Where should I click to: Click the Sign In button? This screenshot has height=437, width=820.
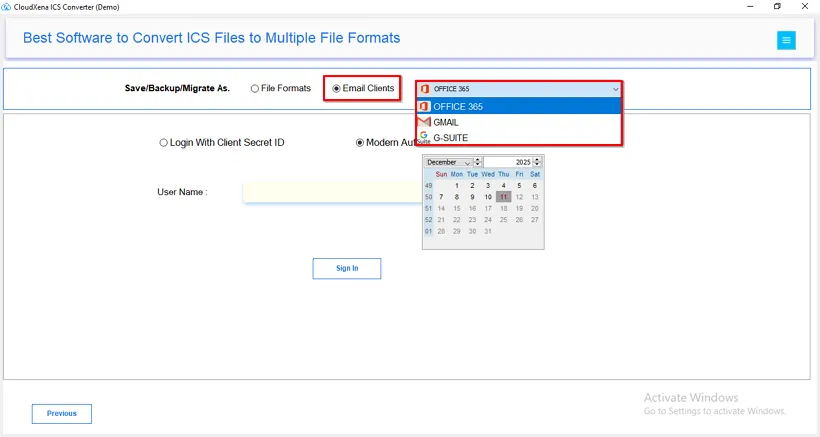point(347,268)
